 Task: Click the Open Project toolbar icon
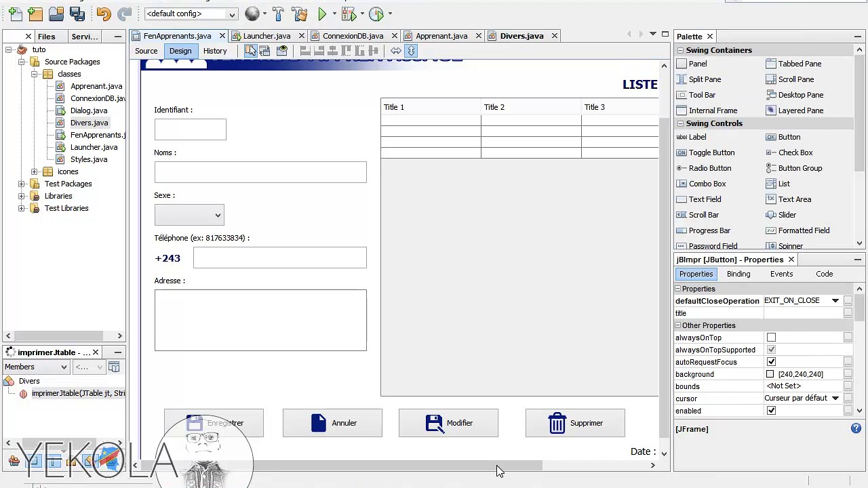pyautogui.click(x=56, y=14)
